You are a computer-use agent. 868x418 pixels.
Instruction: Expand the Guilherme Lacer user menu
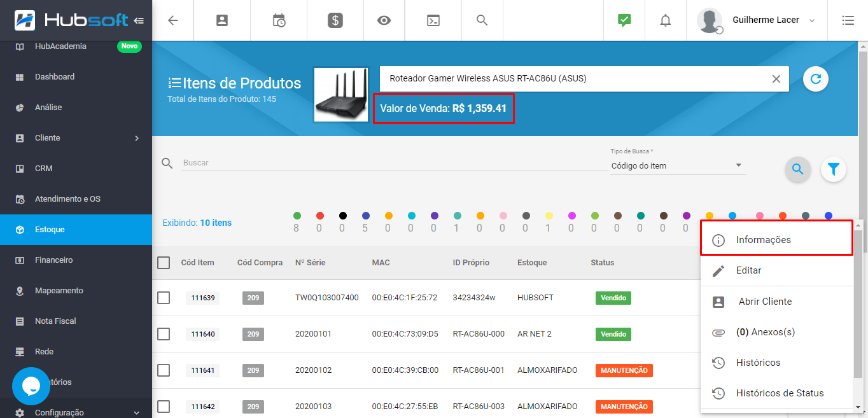pyautogui.click(x=812, y=20)
